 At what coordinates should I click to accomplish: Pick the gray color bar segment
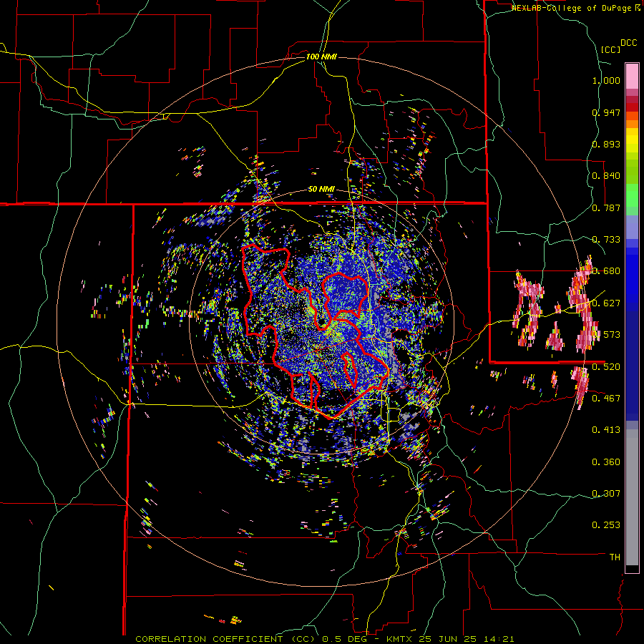pos(632,497)
